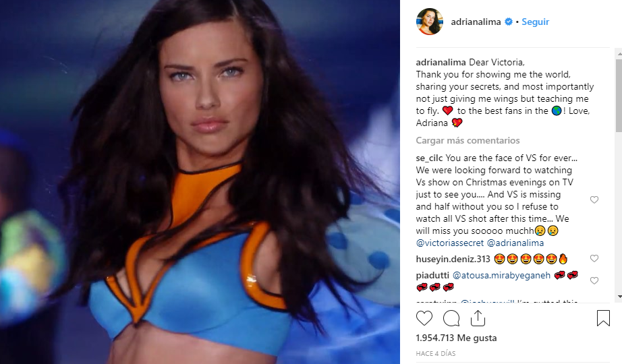622x364 pixels.
Task: Like huseyin.deniz.313's comment heart
Action: click(x=594, y=258)
